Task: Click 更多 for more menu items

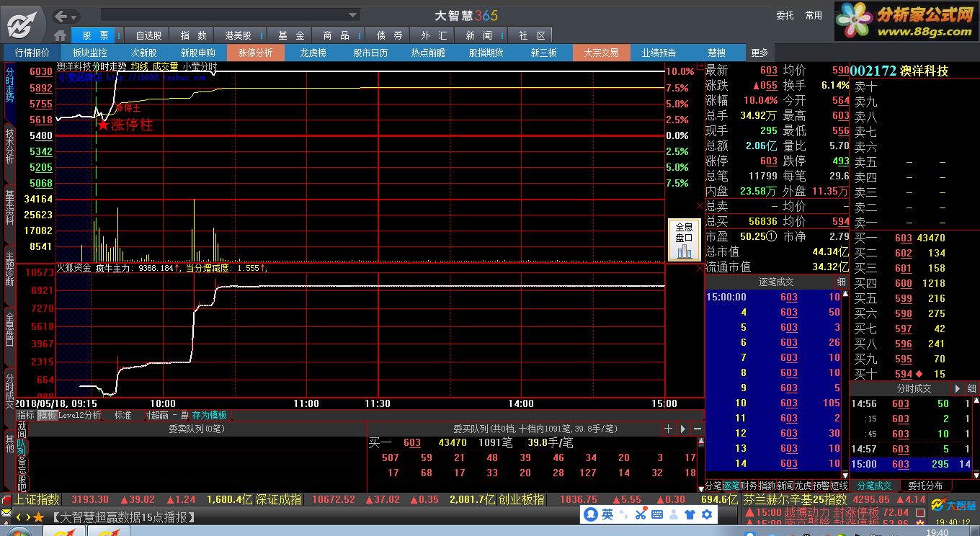Action: (x=759, y=53)
